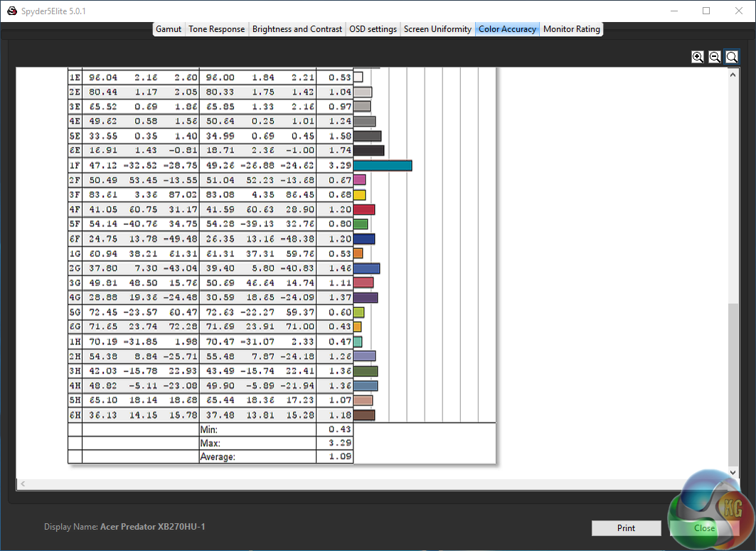Click the vertical scrollbar down arrow
Viewport: 756px width, 551px height.
pyautogui.click(x=733, y=472)
